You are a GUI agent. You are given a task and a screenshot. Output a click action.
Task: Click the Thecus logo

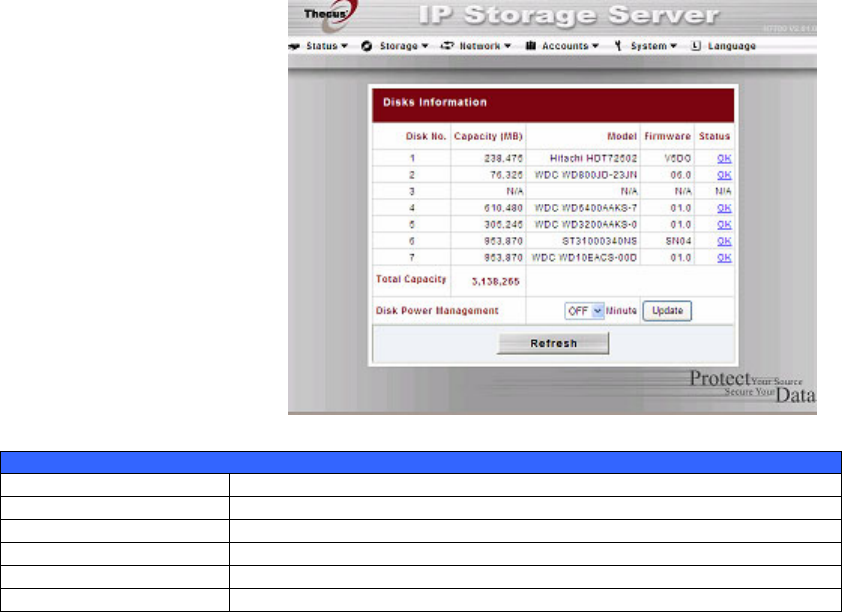(x=329, y=15)
